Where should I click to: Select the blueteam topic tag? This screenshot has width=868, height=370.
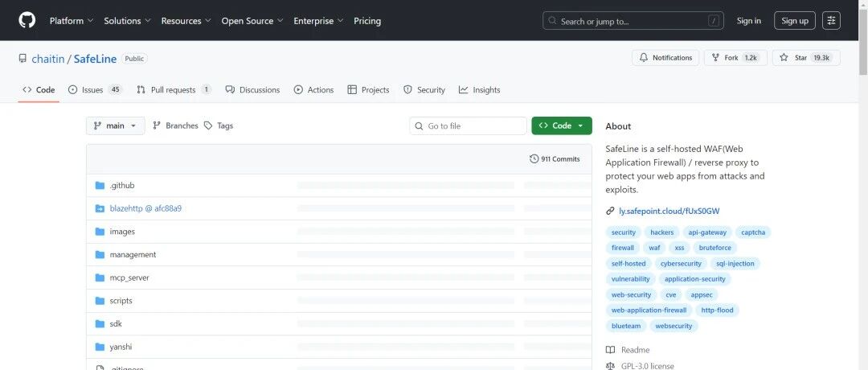pyautogui.click(x=626, y=327)
